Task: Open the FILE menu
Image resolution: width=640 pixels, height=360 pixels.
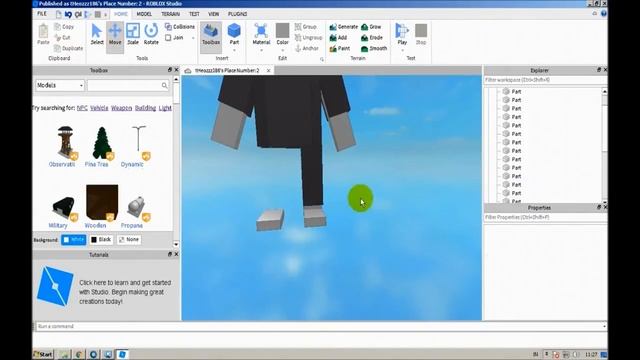Action: click(42, 14)
